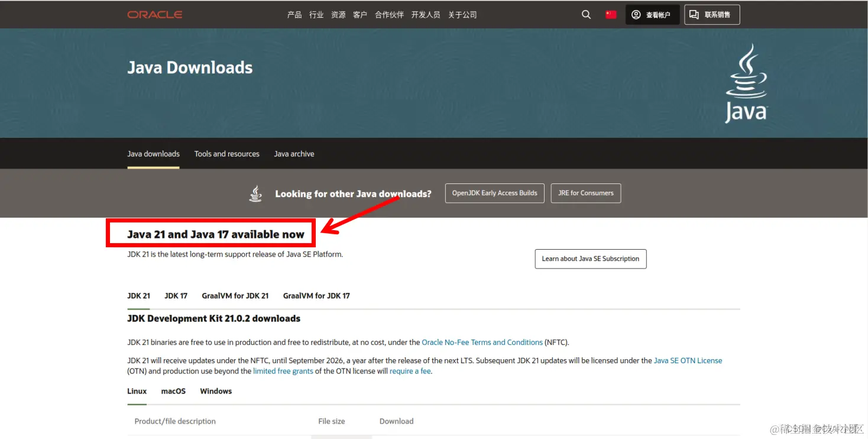This screenshot has height=439, width=868.
Task: Select the JDK 17 tab
Action: (x=176, y=296)
